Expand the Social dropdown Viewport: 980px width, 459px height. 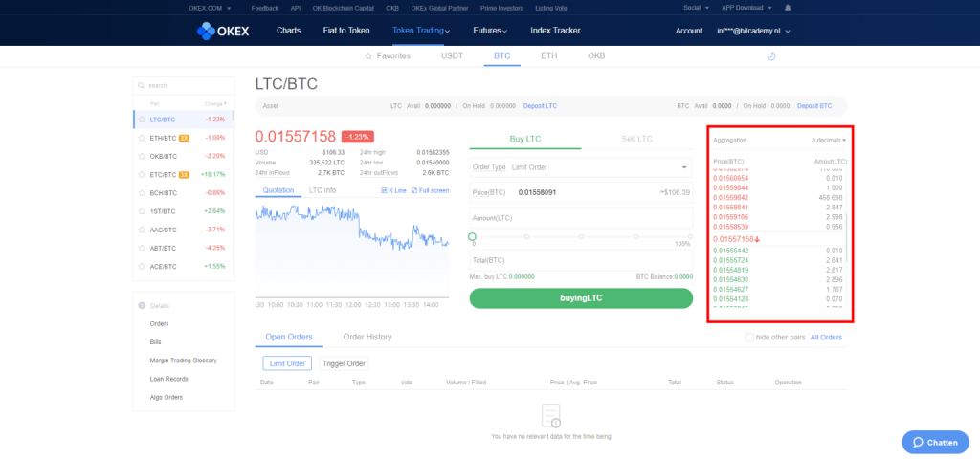point(697,8)
